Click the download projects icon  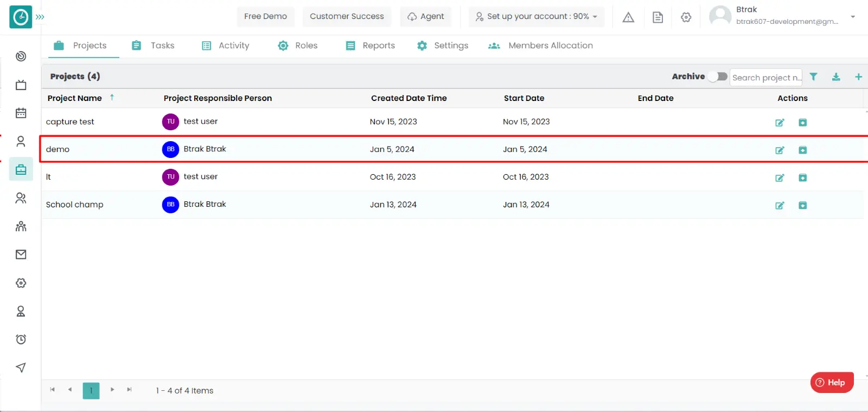pos(836,77)
